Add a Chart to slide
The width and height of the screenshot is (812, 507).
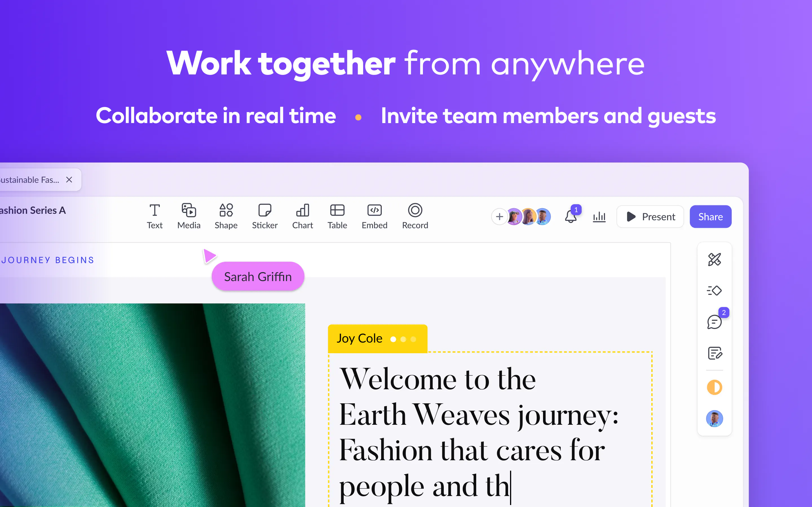302,215
